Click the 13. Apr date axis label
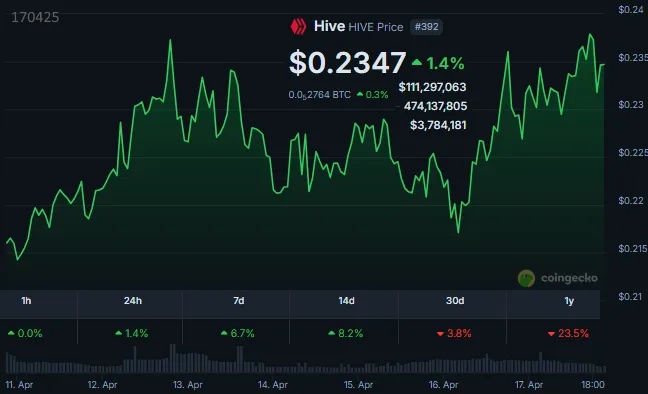The image size is (648, 394). [188, 385]
